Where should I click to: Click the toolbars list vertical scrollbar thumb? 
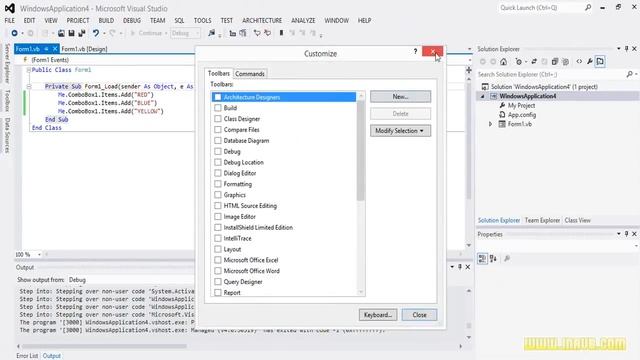pos(360,151)
